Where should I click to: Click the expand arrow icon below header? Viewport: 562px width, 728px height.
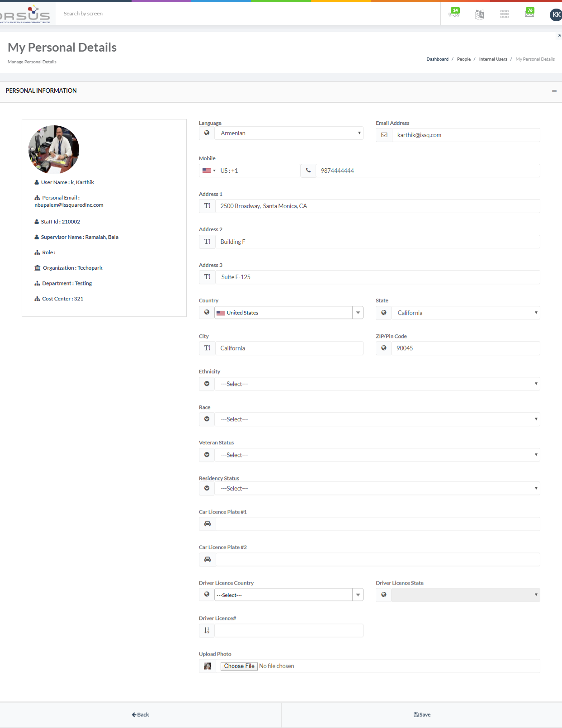(x=559, y=36)
